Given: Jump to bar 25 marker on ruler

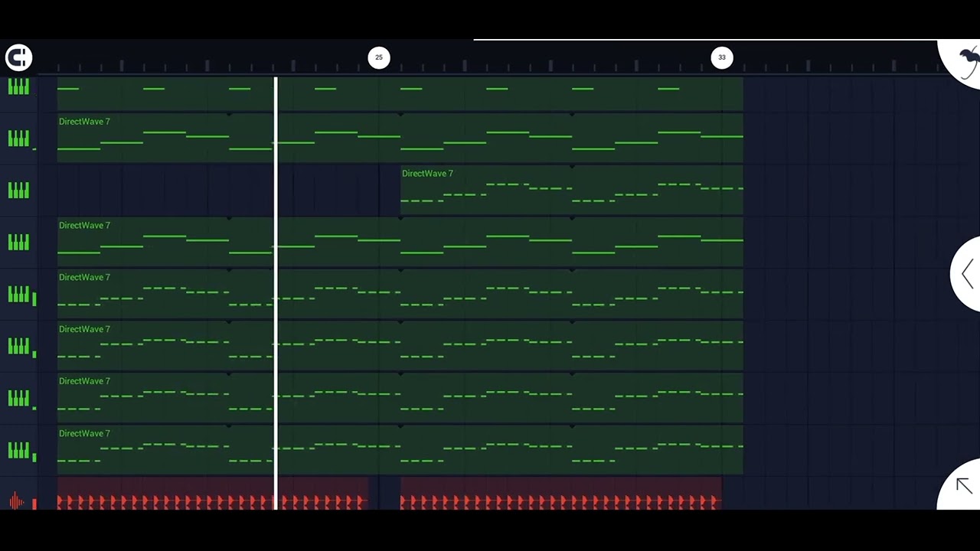Looking at the screenshot, I should point(378,57).
